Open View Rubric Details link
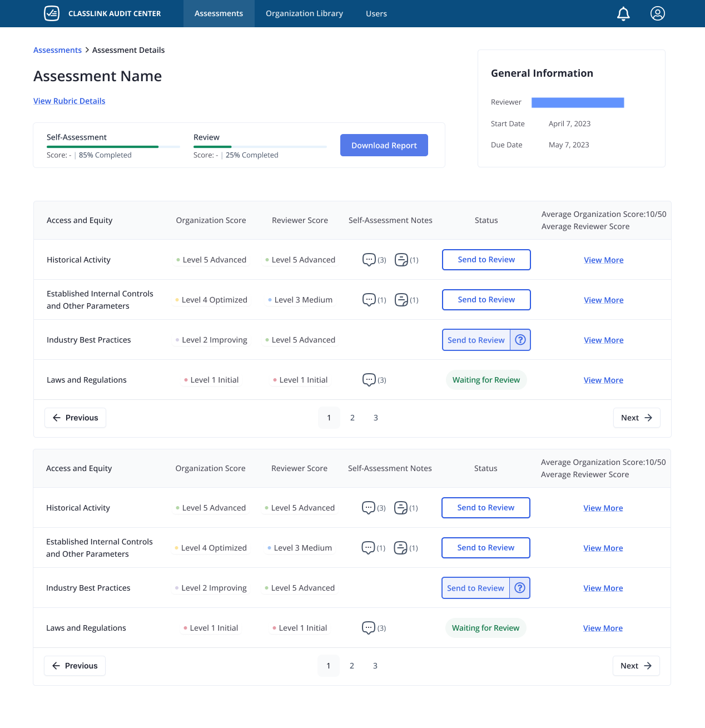 coord(69,101)
